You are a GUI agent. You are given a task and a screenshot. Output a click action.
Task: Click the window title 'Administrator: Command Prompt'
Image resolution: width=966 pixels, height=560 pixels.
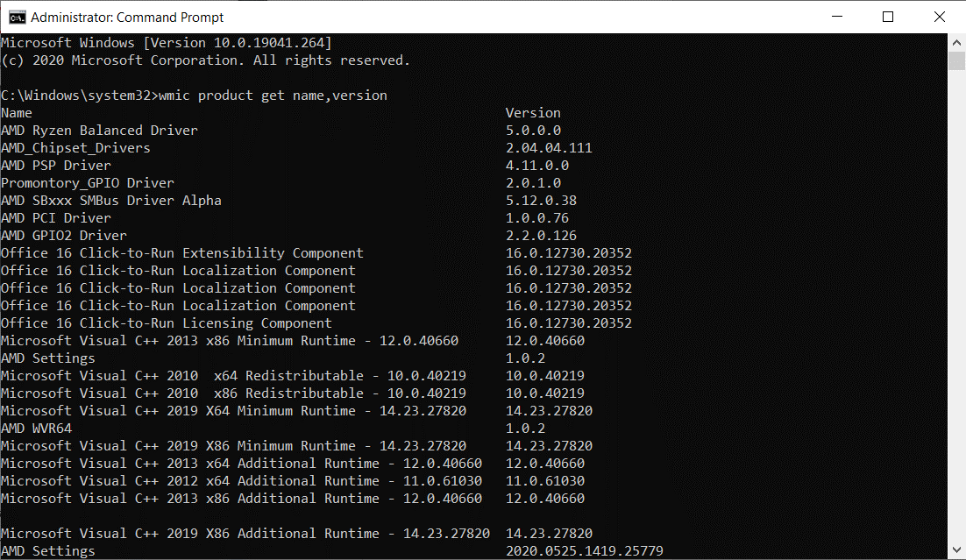(127, 18)
